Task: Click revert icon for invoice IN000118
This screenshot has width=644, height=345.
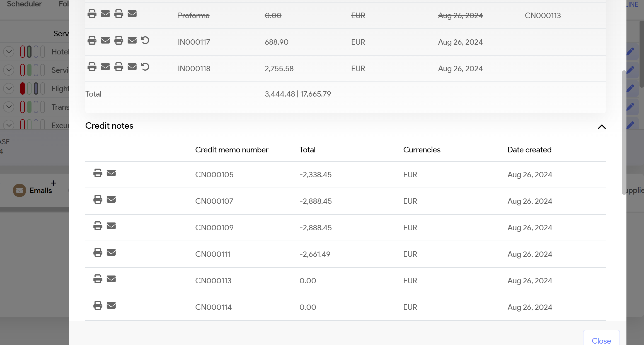Action: click(145, 67)
